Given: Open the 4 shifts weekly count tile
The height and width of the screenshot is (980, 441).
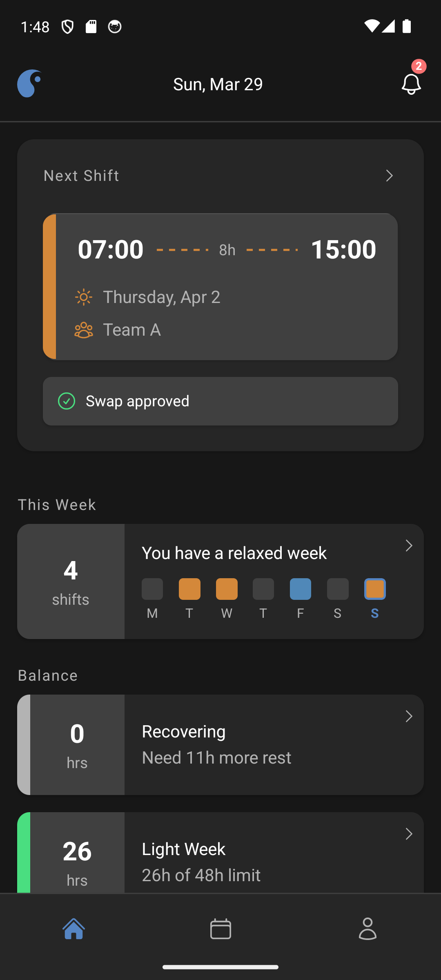Looking at the screenshot, I should (x=71, y=581).
